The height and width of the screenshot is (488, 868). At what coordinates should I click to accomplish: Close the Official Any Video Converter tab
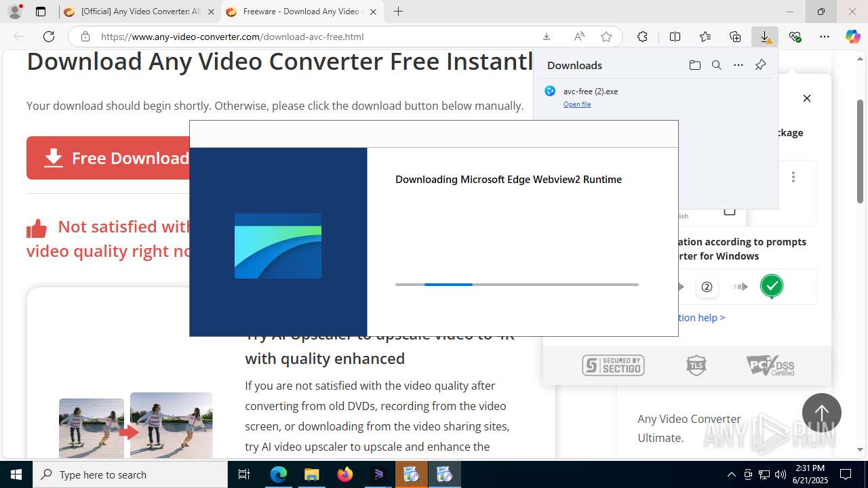(210, 12)
